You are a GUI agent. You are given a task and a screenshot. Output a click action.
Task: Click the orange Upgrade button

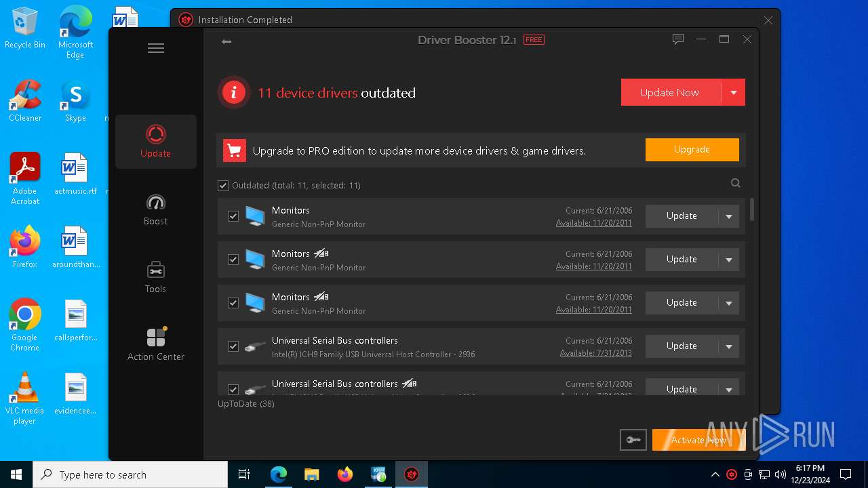[x=692, y=150]
